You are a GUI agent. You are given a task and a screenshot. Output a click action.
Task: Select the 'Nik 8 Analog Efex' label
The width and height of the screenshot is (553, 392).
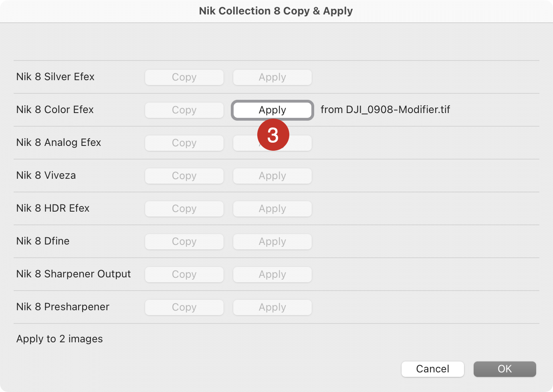click(59, 142)
